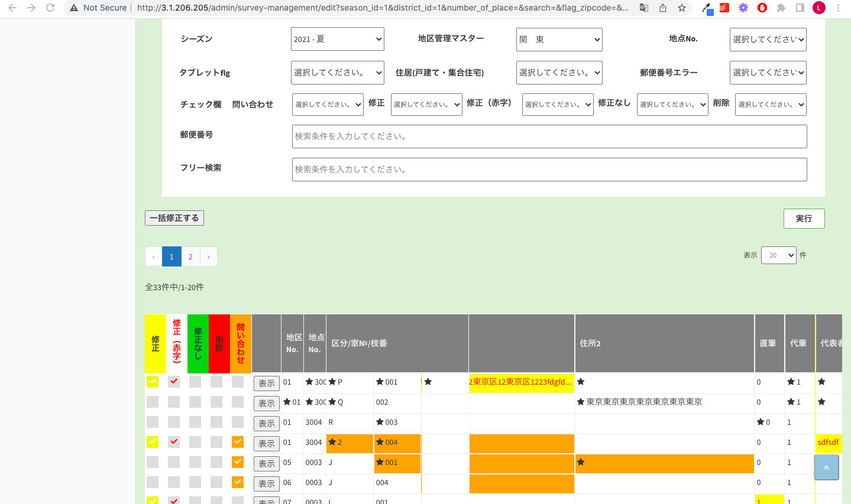This screenshot has width=851, height=504.
Task: Open the 修正（赤字） check dropdown
Action: click(x=558, y=104)
